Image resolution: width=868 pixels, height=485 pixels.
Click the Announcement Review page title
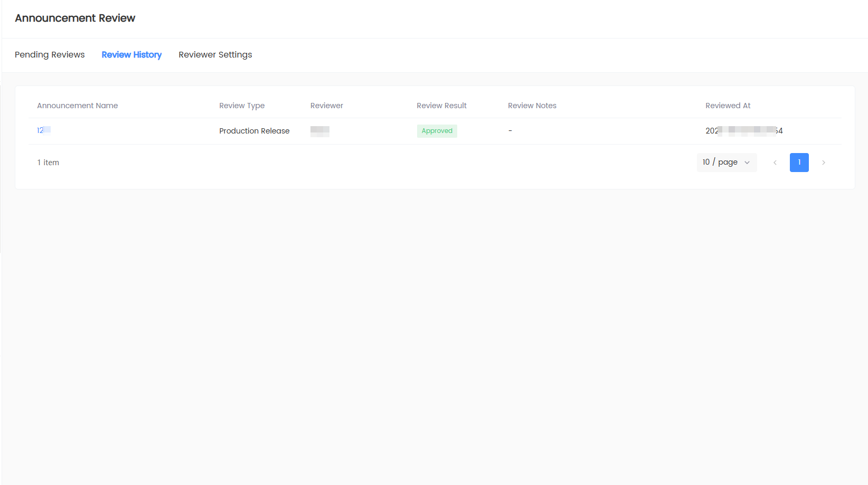pos(75,18)
